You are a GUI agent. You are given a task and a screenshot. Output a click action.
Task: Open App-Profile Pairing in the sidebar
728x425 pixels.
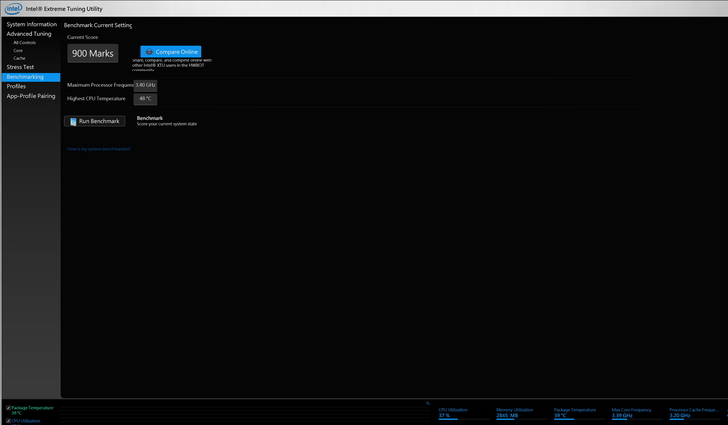coord(31,96)
